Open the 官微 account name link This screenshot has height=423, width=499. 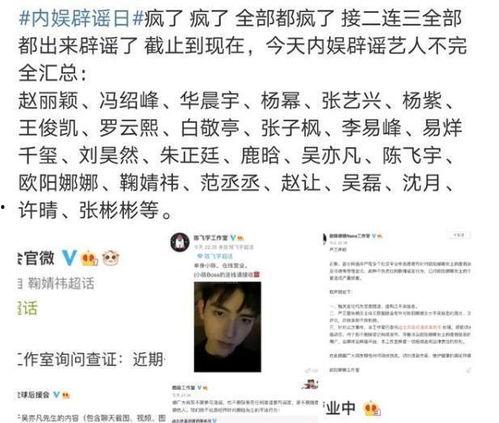(37, 258)
